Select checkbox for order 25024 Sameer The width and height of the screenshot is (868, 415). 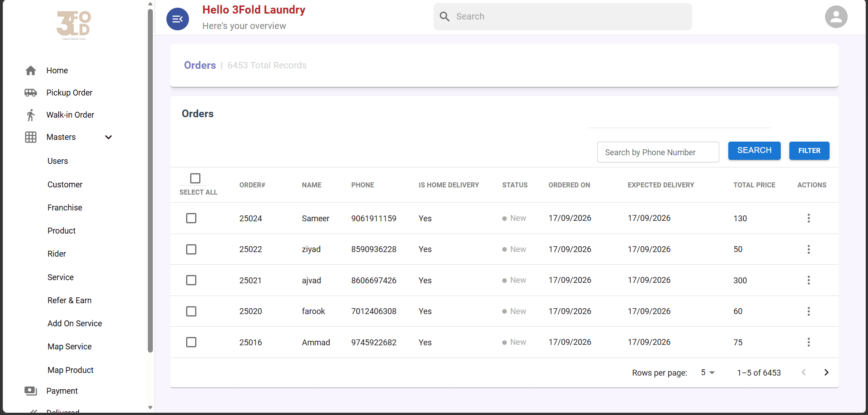click(191, 218)
